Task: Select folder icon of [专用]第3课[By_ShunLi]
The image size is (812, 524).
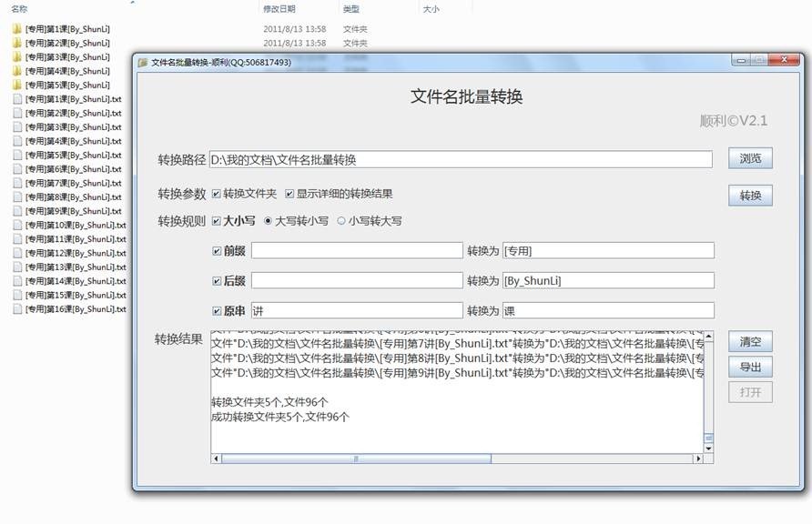Action: (17, 57)
